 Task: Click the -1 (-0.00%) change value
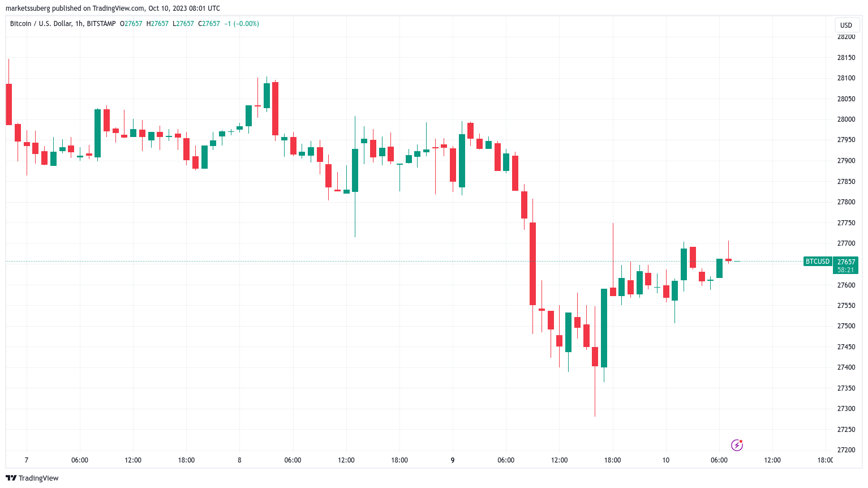tap(242, 24)
